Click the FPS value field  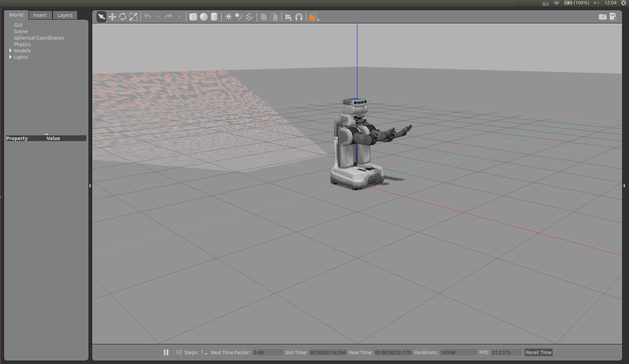(x=506, y=352)
